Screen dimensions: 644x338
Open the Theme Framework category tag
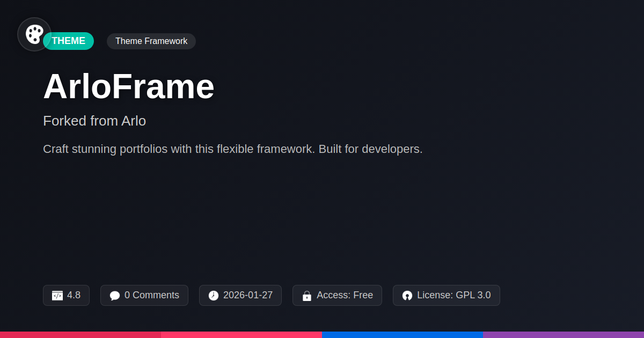coord(151,41)
